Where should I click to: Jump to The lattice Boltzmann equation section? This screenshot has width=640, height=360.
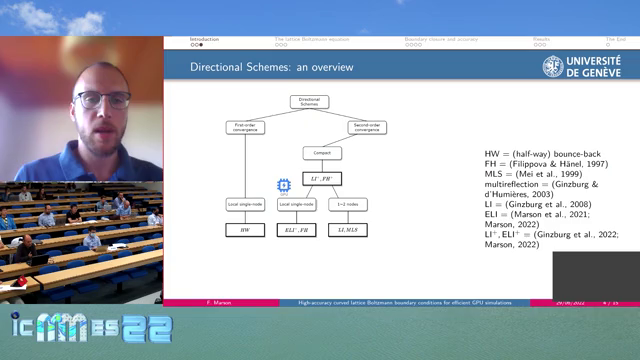pos(312,39)
